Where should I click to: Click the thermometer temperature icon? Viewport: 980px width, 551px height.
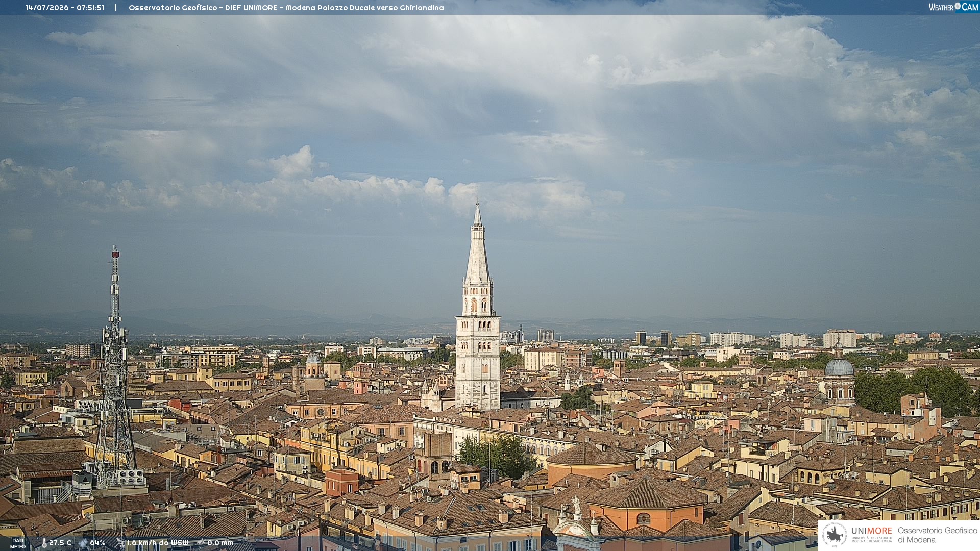click(44, 543)
